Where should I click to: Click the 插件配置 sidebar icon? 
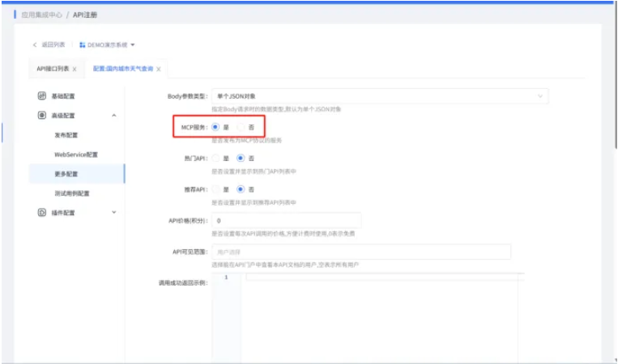[42, 213]
